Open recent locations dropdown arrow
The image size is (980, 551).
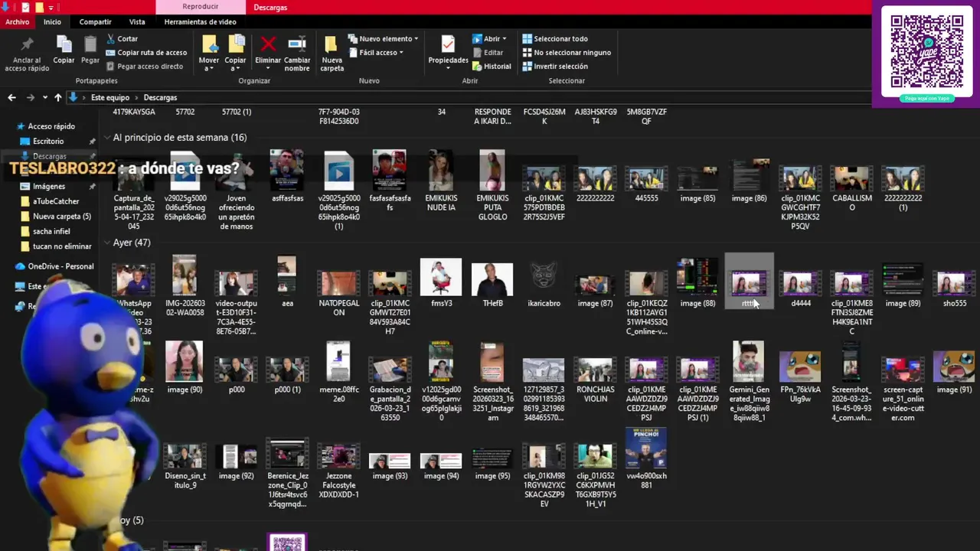click(45, 97)
